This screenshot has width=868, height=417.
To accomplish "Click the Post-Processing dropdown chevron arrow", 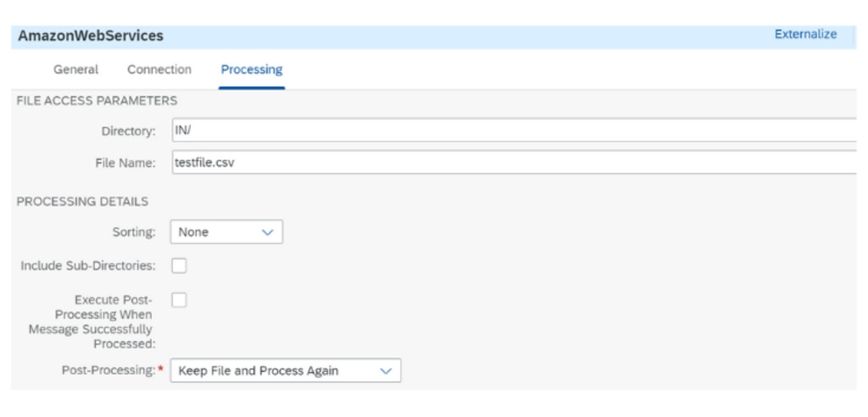I will (x=386, y=371).
